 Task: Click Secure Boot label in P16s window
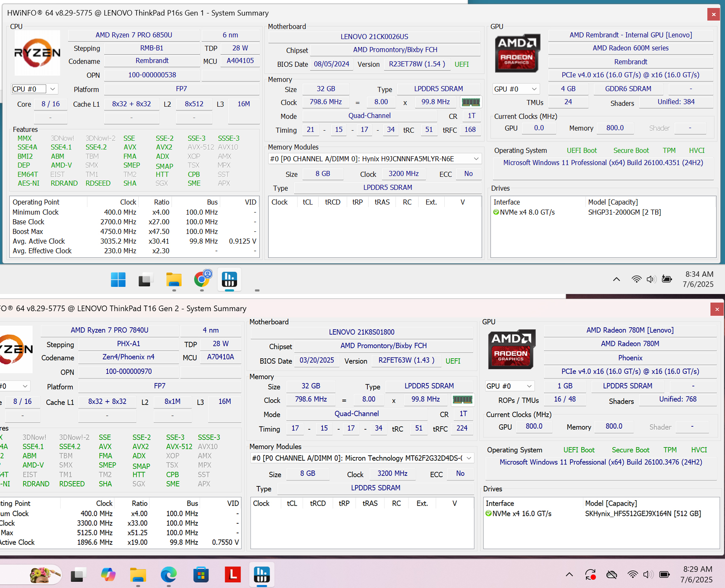point(631,150)
